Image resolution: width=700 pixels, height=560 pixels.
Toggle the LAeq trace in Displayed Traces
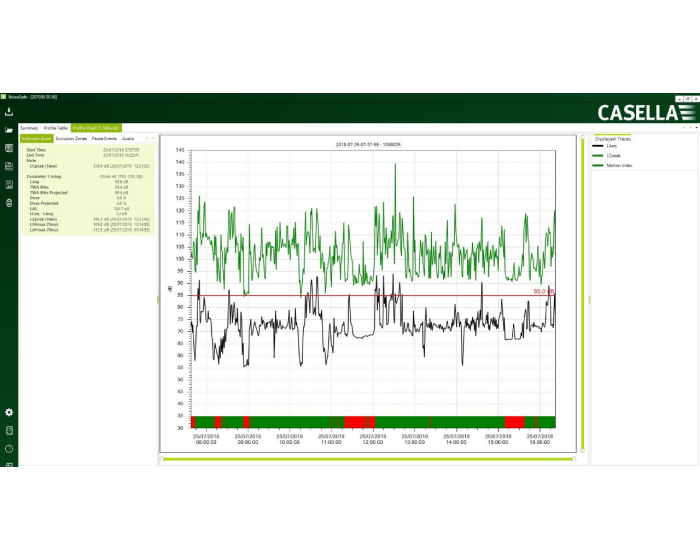pyautogui.click(x=611, y=146)
